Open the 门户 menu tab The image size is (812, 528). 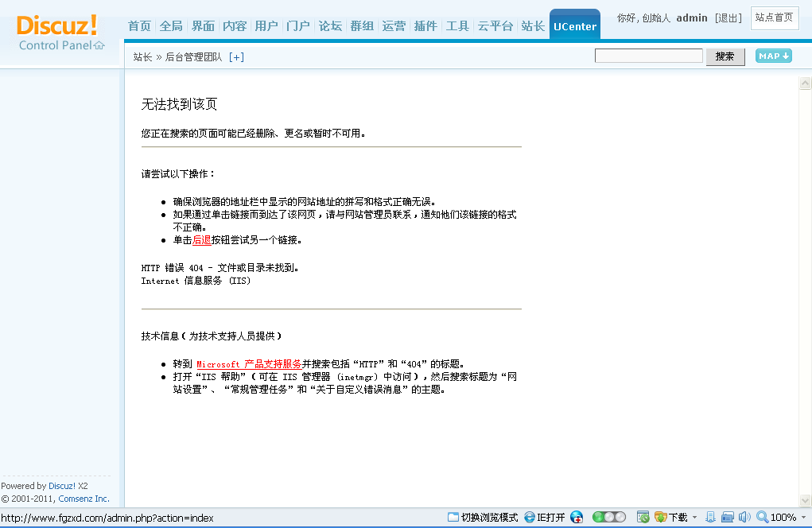[x=298, y=26]
